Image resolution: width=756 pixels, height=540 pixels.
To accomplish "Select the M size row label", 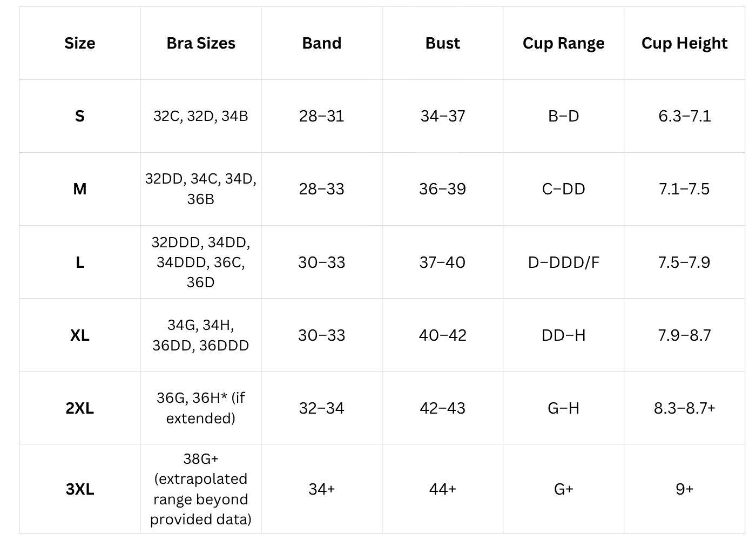I will 80,189.
